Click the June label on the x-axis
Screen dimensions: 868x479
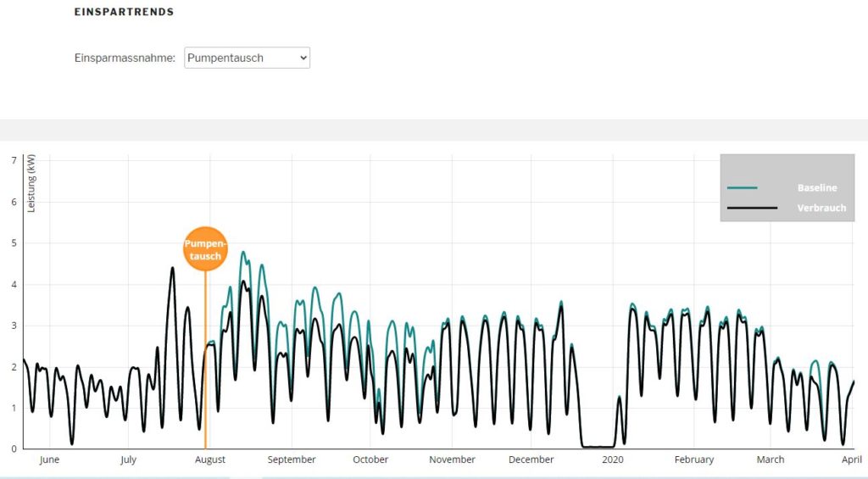pos(49,460)
